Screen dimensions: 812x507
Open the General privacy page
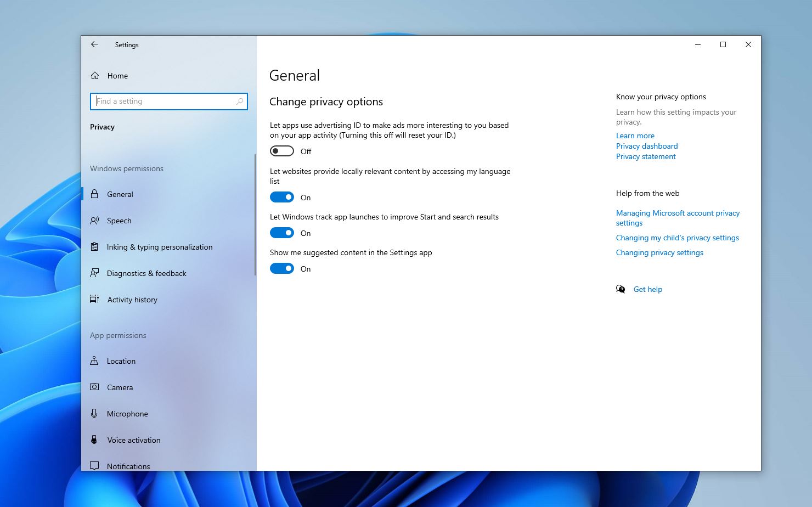[168, 194]
